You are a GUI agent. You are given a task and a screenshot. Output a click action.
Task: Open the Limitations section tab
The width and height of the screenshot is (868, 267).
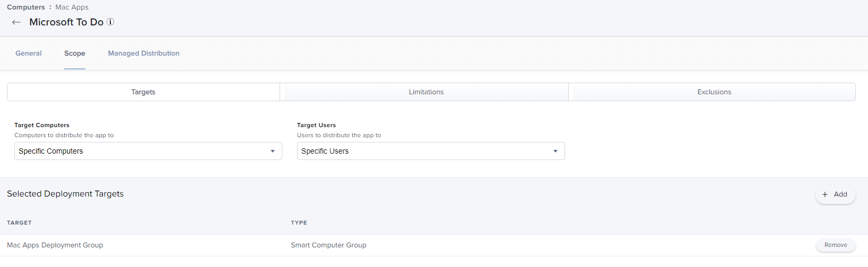point(426,92)
